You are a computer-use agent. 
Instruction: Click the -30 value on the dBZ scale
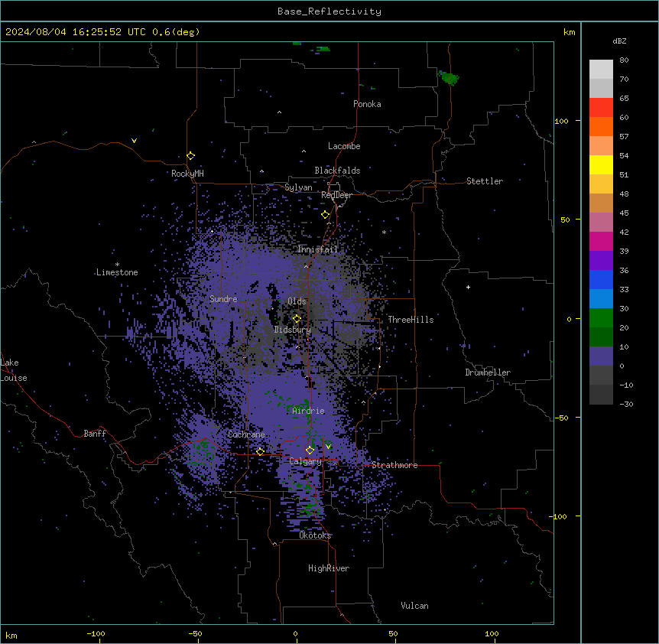[x=626, y=405]
